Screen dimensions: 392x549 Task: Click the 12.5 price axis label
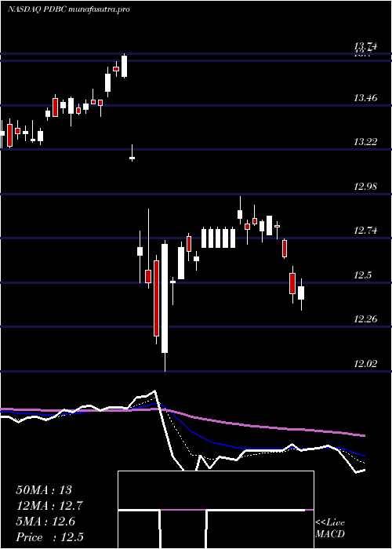pos(362,274)
